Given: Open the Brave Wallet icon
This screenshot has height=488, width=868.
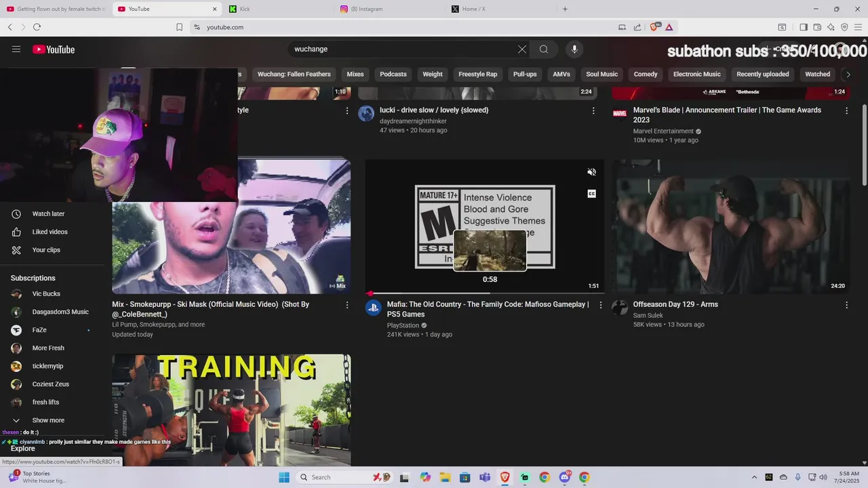Looking at the screenshot, I should pyautogui.click(x=817, y=27).
